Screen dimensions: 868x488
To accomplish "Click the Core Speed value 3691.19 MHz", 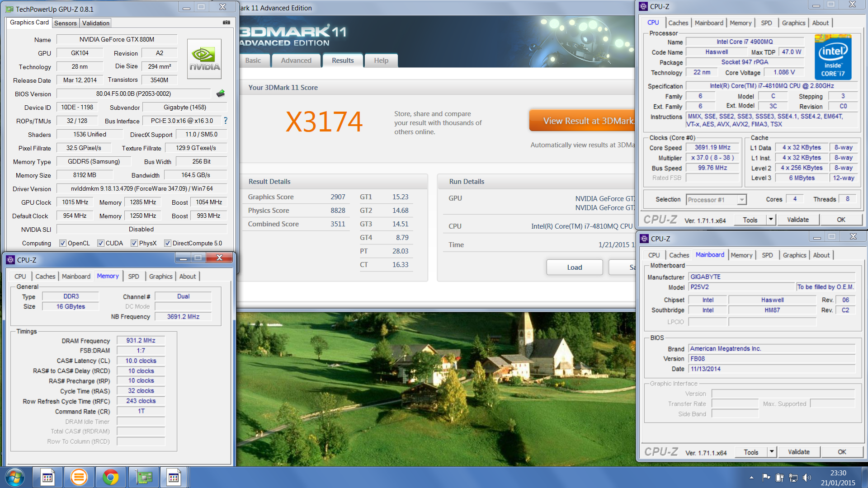I will (x=712, y=148).
